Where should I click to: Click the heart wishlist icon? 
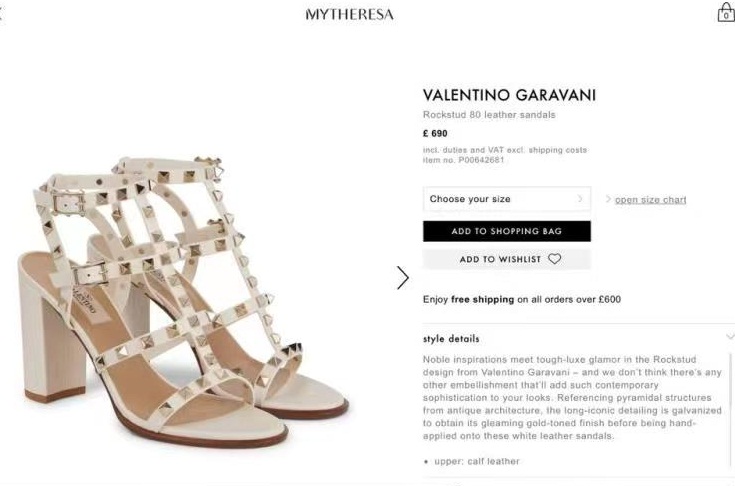[555, 259]
